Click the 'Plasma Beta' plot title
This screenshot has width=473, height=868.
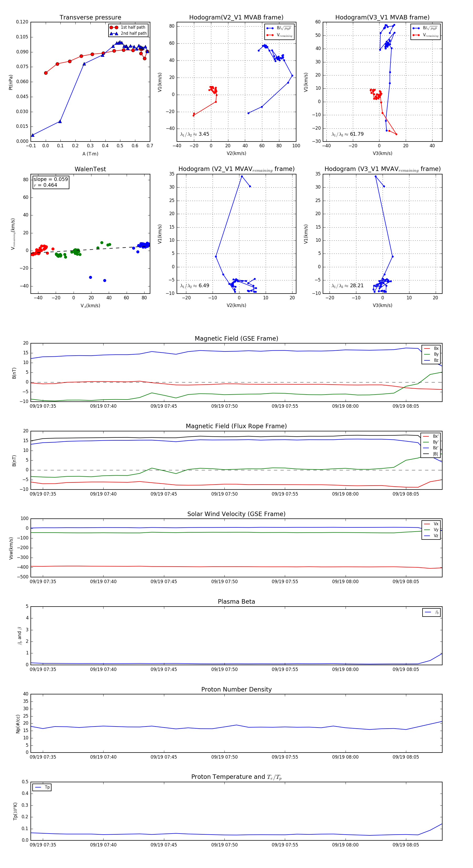[x=236, y=602]
